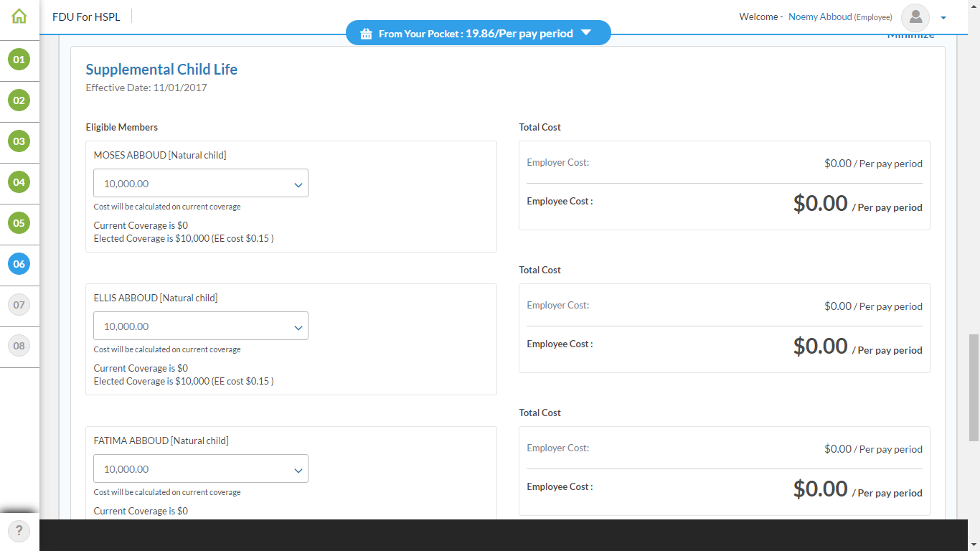Select current step 06 in sidebar

tap(19, 264)
